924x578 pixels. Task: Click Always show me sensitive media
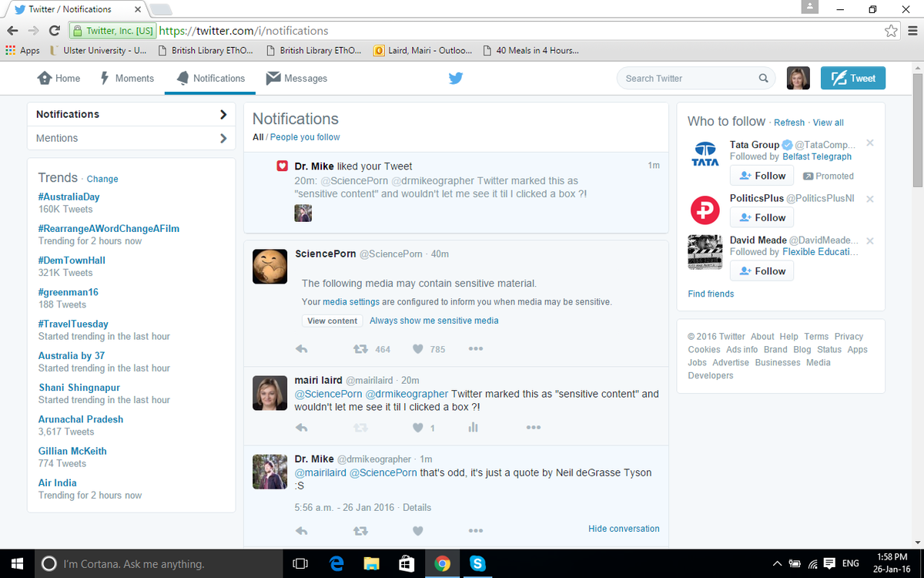[434, 321]
